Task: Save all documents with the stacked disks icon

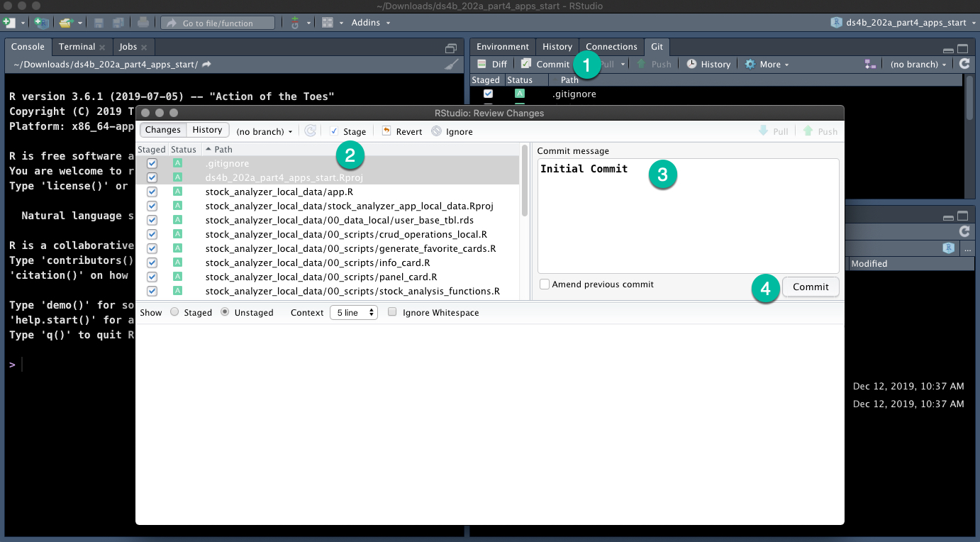Action: coord(118,23)
